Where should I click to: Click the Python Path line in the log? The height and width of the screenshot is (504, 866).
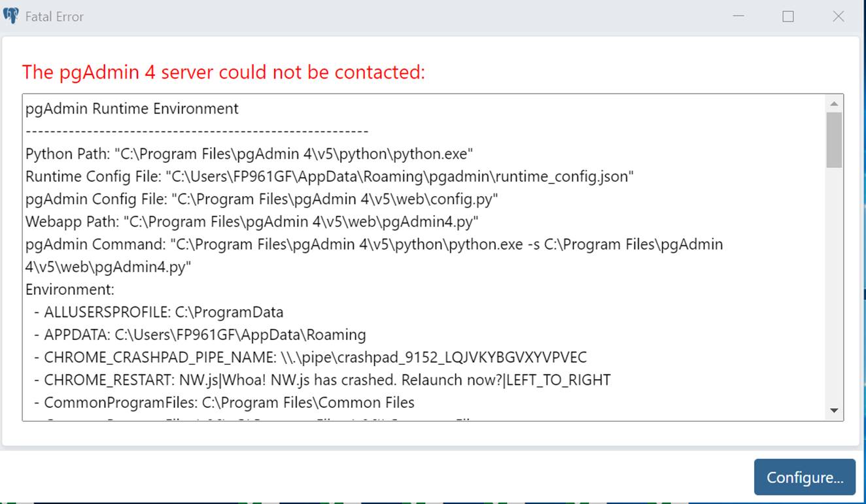[x=249, y=154]
